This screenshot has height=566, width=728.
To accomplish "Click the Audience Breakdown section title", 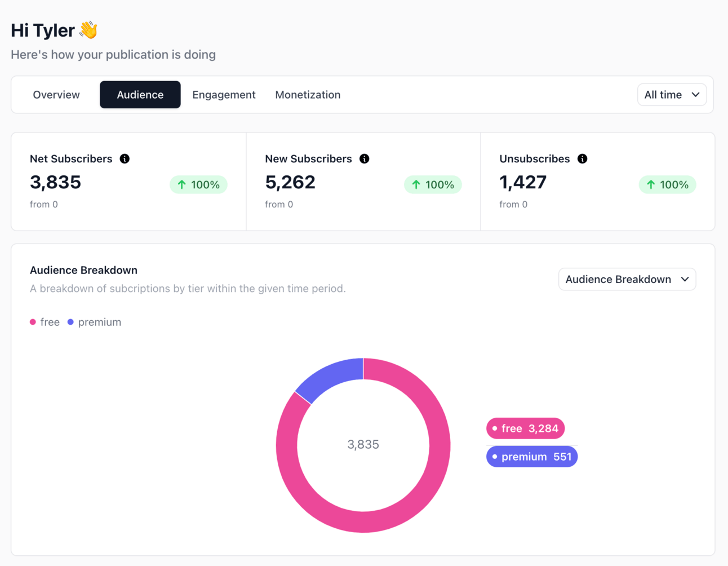I will click(83, 270).
